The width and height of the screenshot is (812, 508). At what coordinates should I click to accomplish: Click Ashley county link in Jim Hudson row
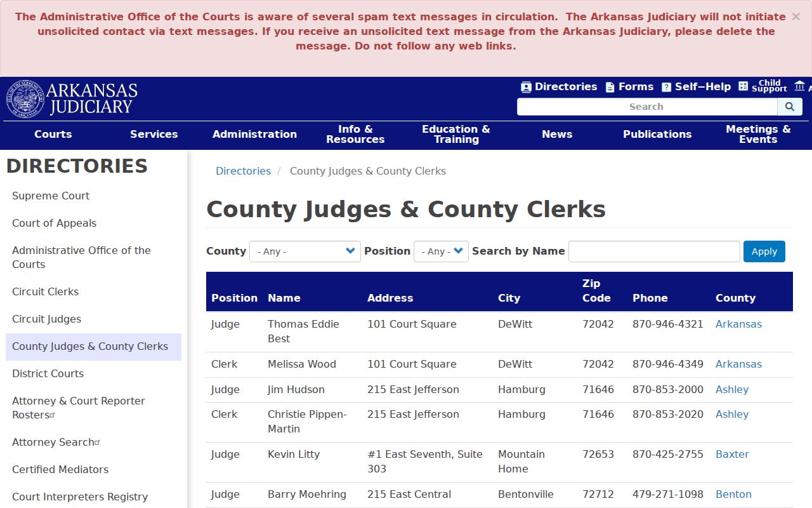tap(732, 389)
